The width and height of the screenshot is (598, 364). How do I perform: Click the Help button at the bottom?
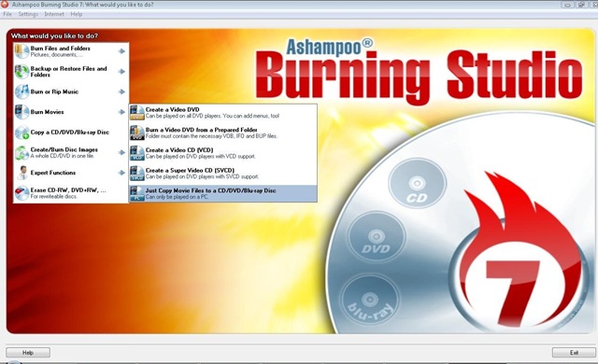(28, 353)
